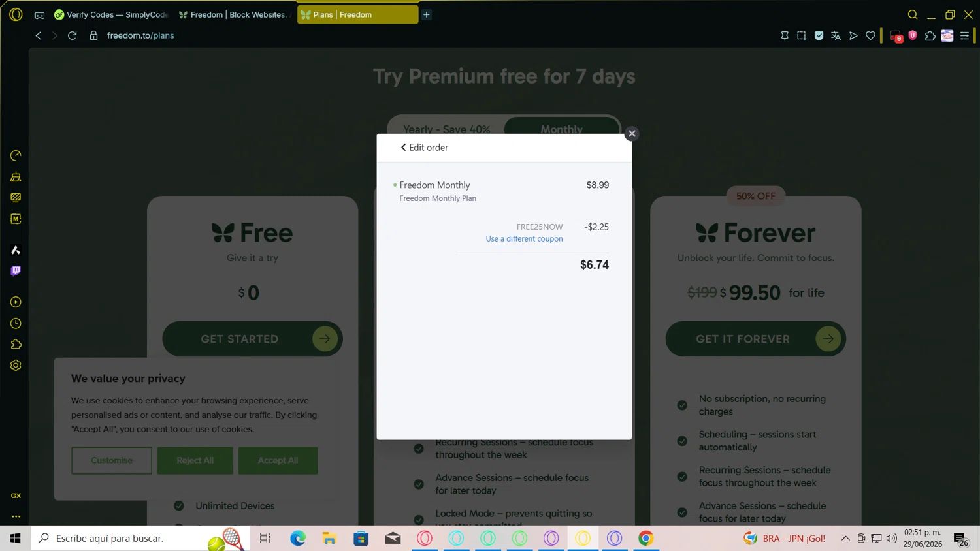
Task: Take a snapshot with the dashed-square icon
Action: [802, 36]
